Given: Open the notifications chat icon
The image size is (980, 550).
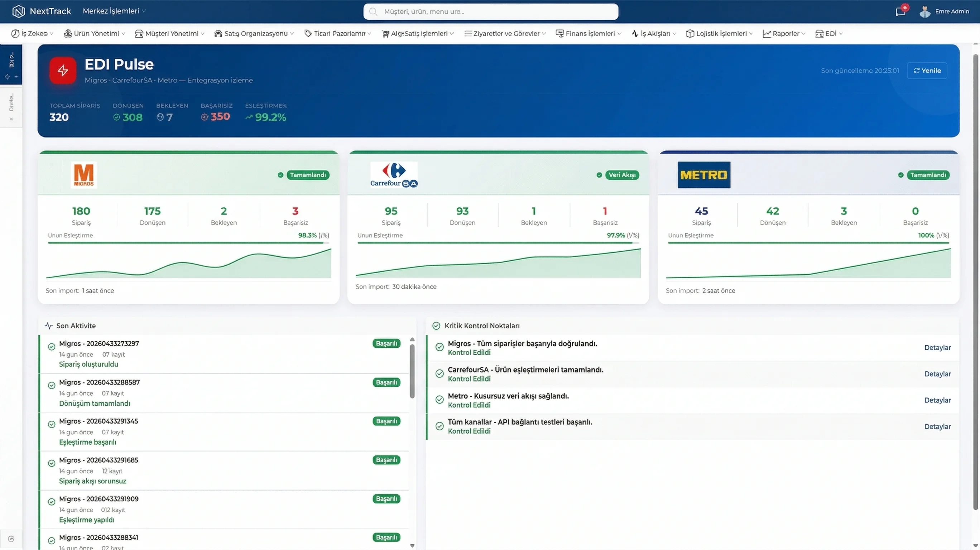Looking at the screenshot, I should pyautogui.click(x=900, y=11).
